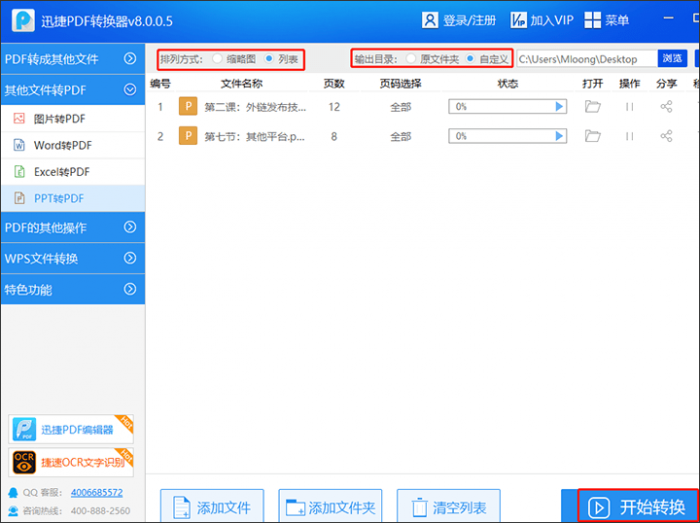This screenshot has height=523, width=700.
Task: Pause operation icon for row 1
Action: click(x=629, y=107)
